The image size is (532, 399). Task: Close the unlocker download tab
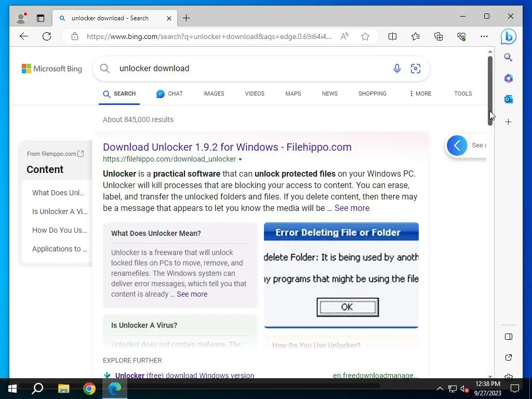(169, 18)
